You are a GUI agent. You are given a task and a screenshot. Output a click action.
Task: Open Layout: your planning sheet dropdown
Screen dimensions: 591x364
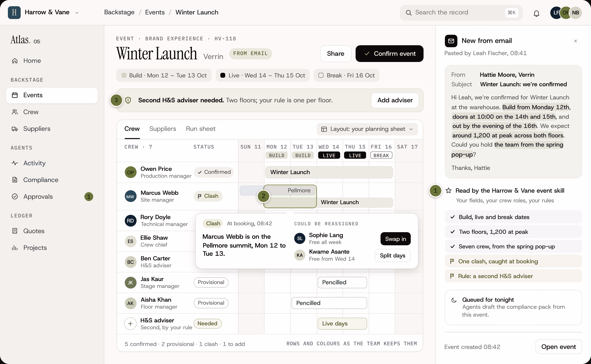tap(367, 129)
